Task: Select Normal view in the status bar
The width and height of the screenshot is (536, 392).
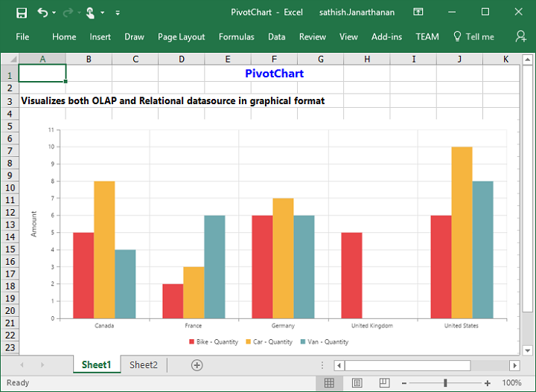Action: coord(328,383)
